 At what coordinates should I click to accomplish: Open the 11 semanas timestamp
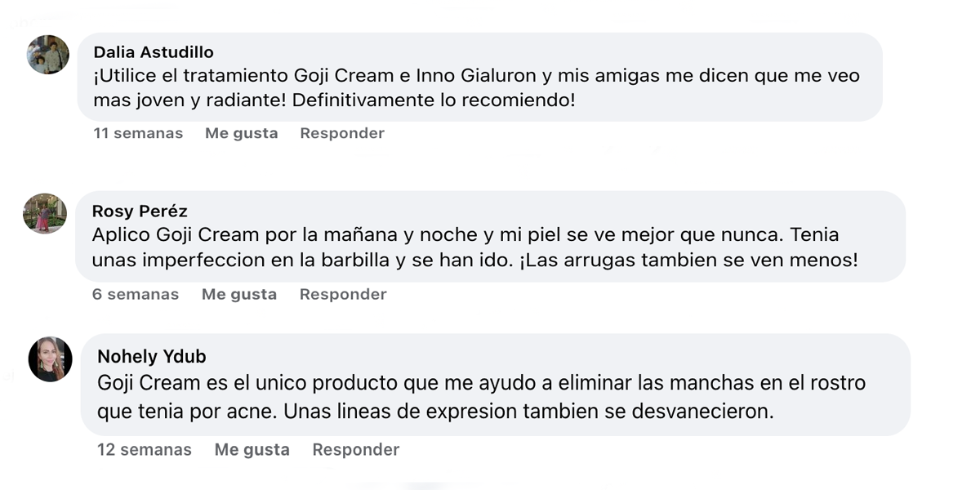pyautogui.click(x=138, y=133)
